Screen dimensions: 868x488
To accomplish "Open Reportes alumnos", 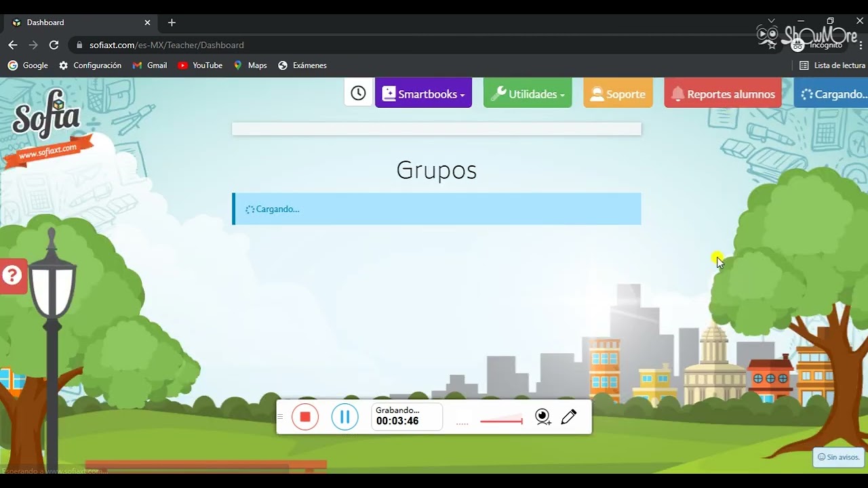I will click(723, 94).
